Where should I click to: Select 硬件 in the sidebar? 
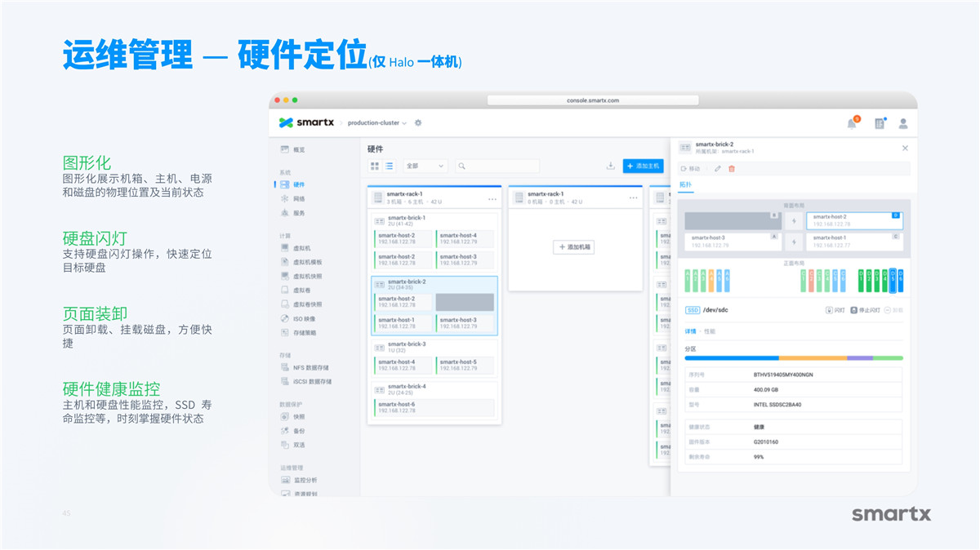293,184
